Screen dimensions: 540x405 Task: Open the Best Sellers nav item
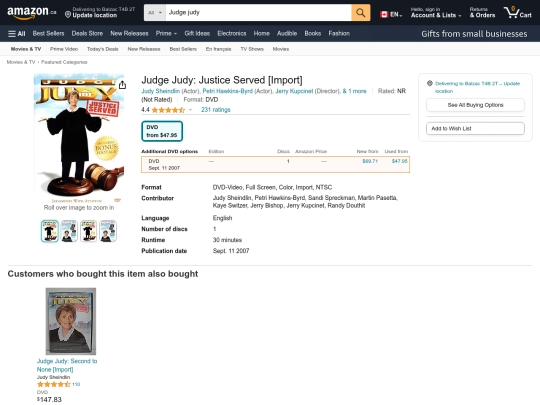[x=48, y=34]
